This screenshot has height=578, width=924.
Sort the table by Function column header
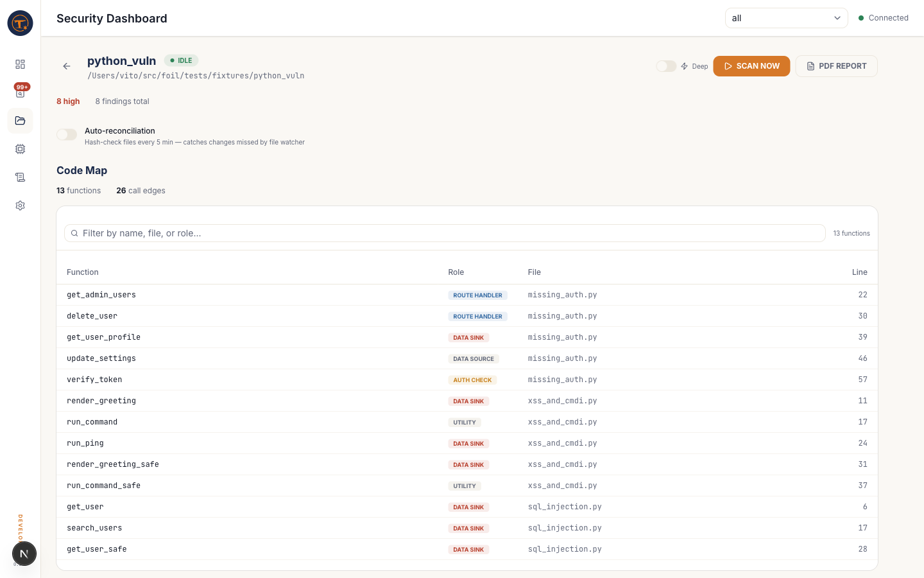click(x=83, y=272)
